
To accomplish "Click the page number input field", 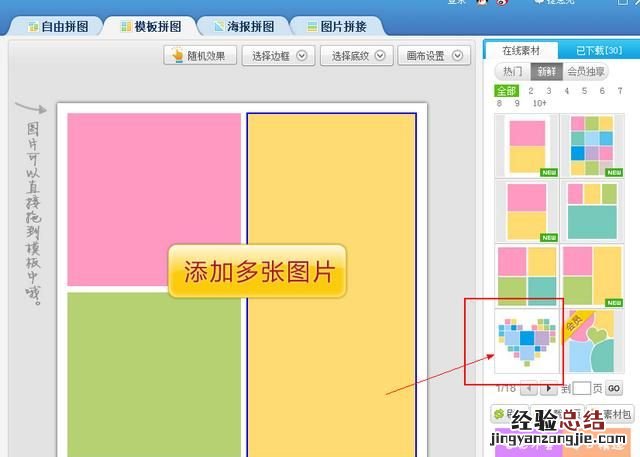I will pyautogui.click(x=582, y=388).
